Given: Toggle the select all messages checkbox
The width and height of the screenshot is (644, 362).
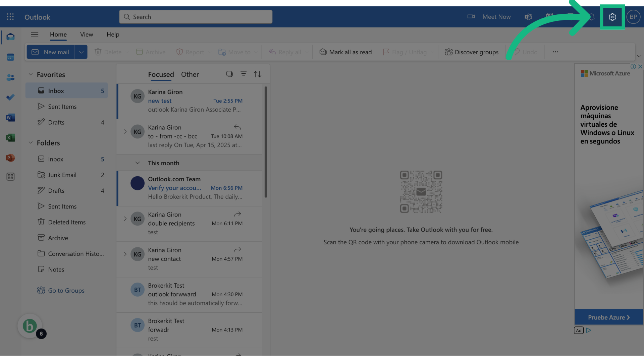Looking at the screenshot, I should [229, 74].
